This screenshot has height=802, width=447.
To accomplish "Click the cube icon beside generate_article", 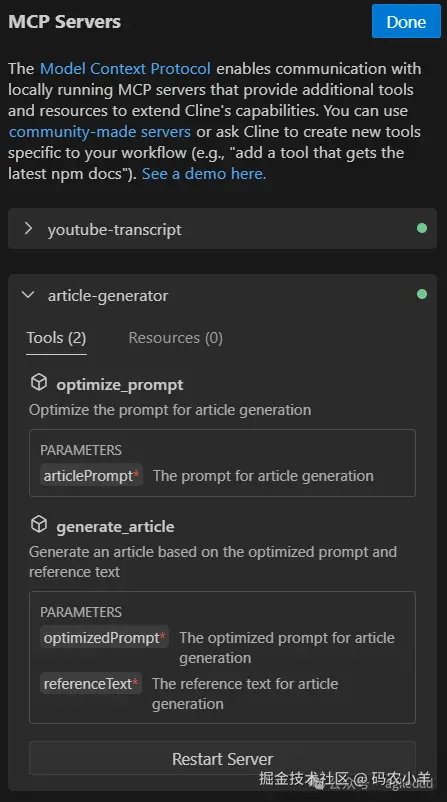I will point(39,524).
